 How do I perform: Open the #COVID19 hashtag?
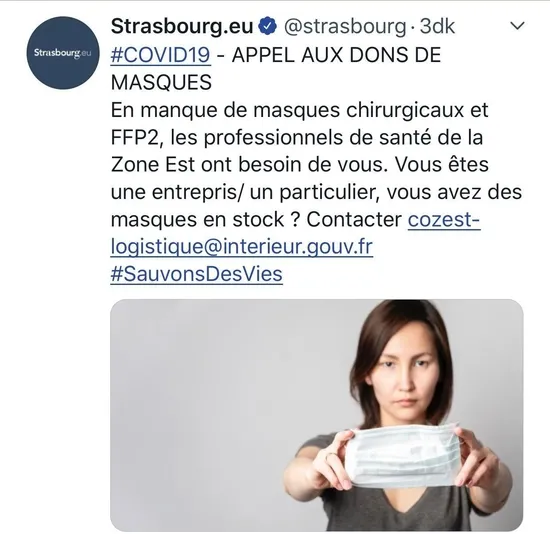click(161, 55)
